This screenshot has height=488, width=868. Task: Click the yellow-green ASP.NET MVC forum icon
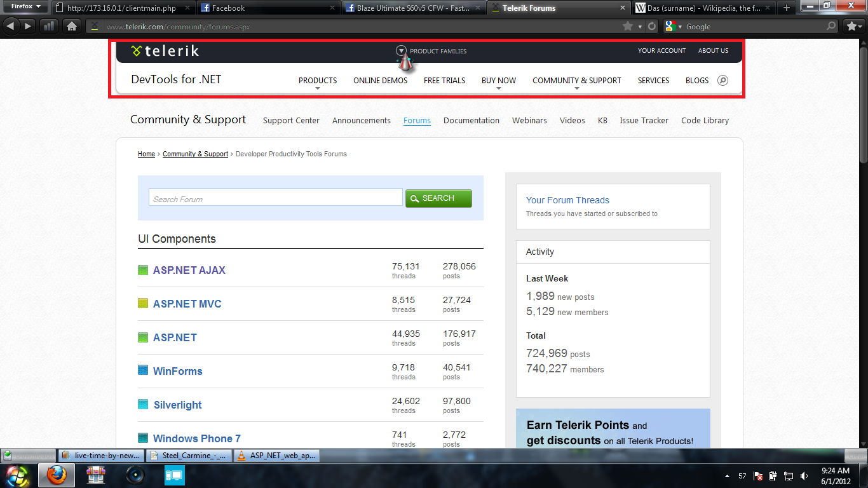pos(143,304)
